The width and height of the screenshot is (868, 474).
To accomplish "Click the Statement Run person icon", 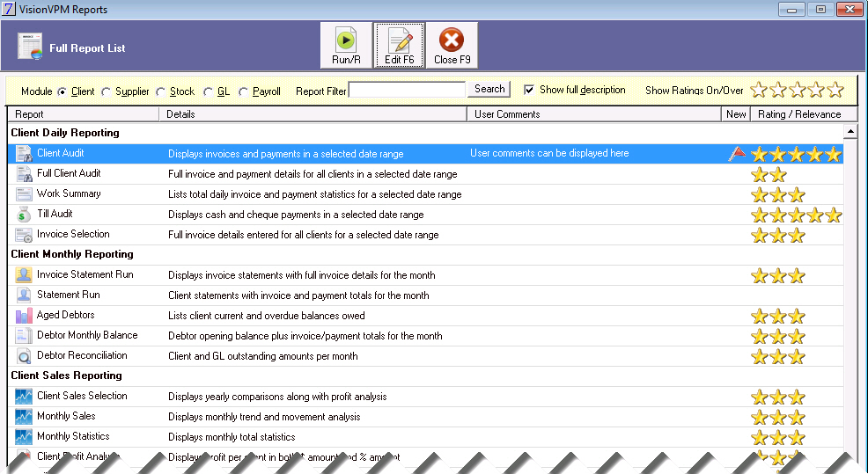I will tap(24, 295).
